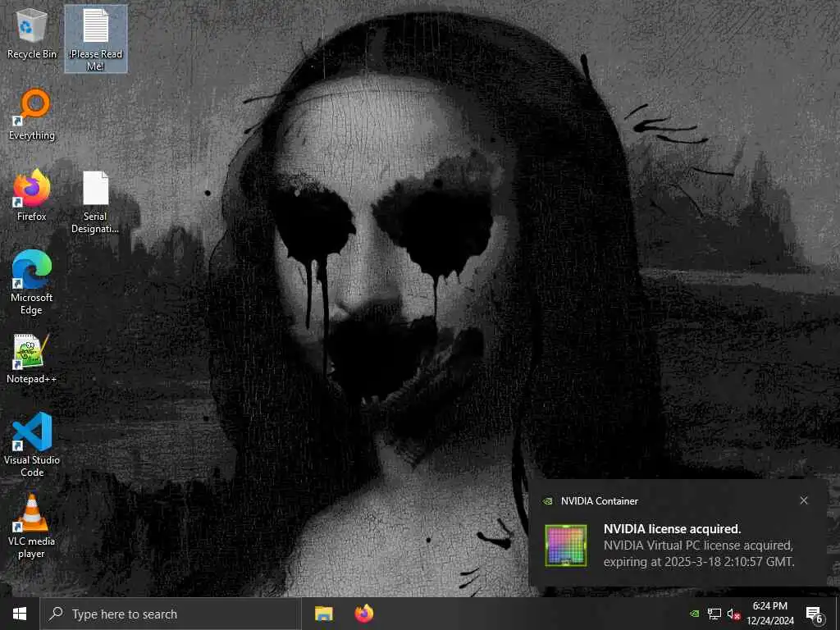The width and height of the screenshot is (840, 630).
Task: Open File Explorer from the taskbar
Action: click(323, 614)
